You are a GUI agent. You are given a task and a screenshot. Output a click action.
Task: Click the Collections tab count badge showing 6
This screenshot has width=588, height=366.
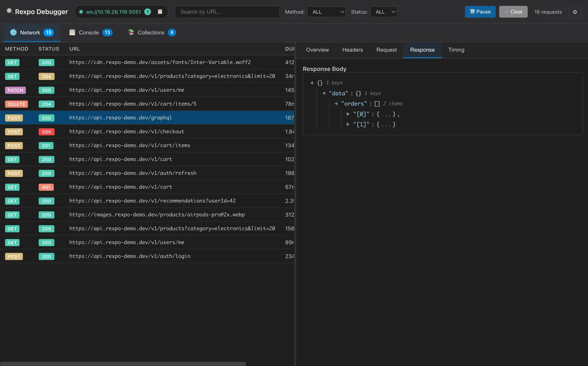coord(172,32)
